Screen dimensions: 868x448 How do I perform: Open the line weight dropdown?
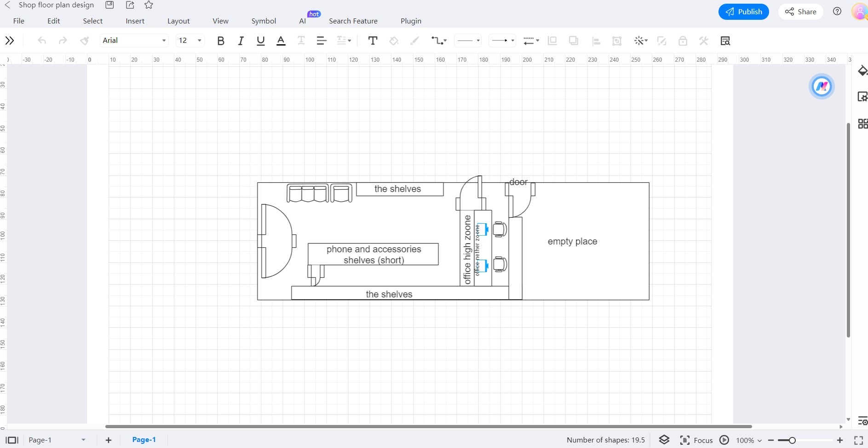(x=531, y=41)
